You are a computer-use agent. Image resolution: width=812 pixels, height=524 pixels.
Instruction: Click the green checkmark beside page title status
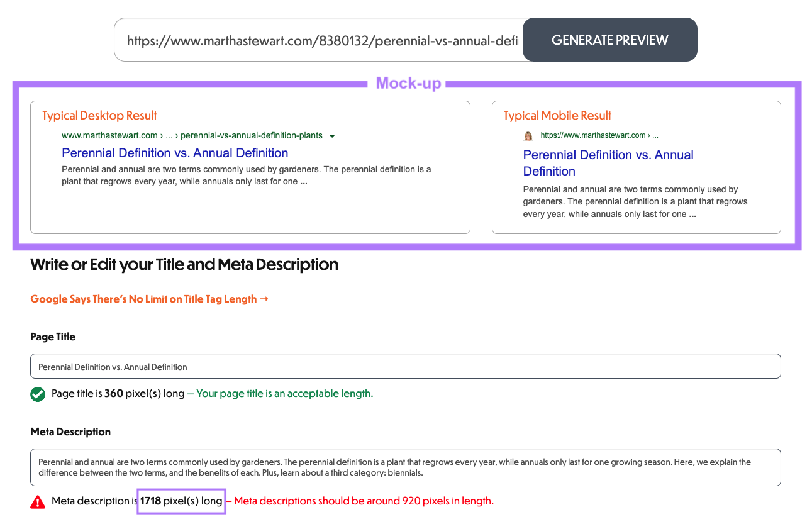[37, 394]
